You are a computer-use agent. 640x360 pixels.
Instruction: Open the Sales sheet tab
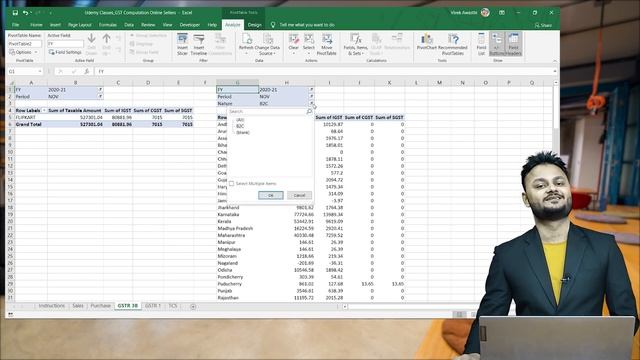78,306
